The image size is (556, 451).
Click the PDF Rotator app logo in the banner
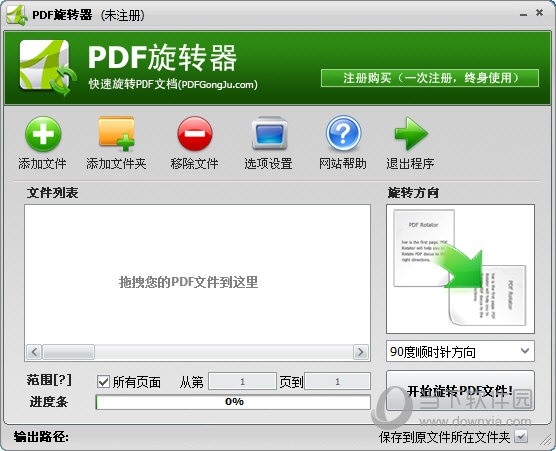pyautogui.click(x=48, y=67)
